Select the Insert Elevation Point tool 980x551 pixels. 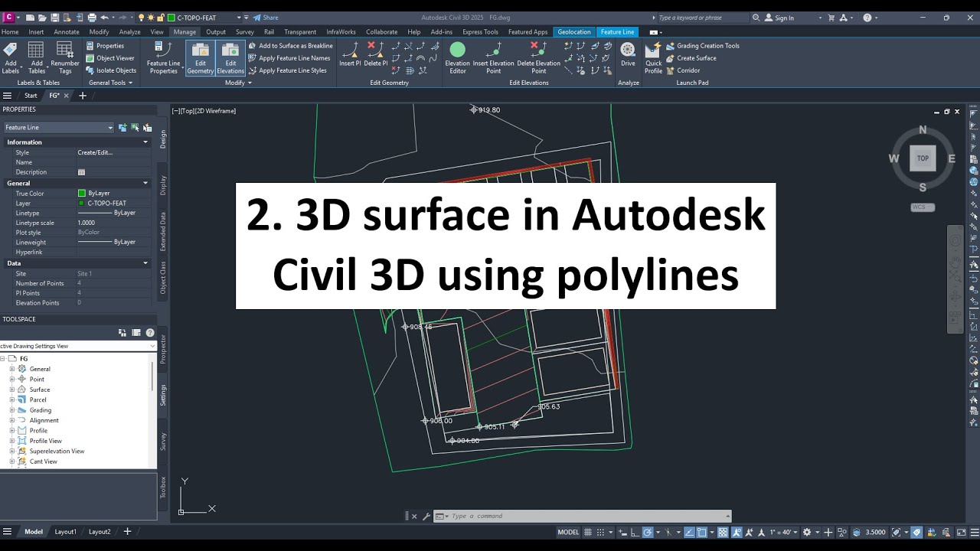[x=494, y=57]
